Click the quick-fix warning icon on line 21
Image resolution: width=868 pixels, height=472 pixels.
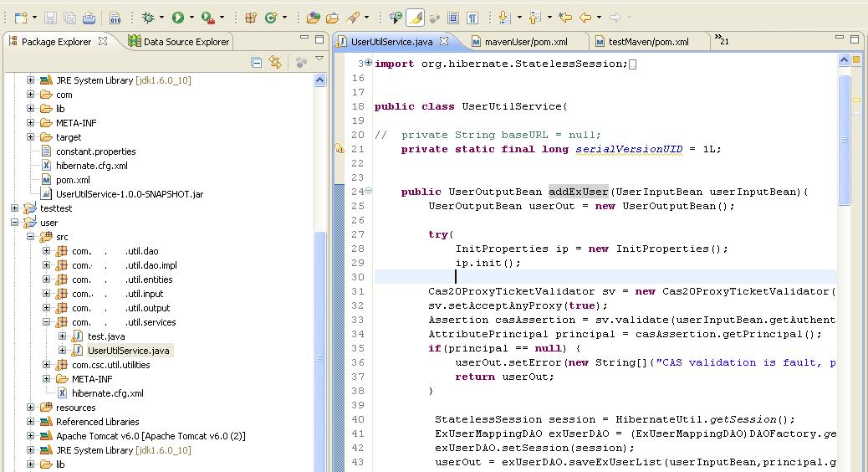[340, 148]
